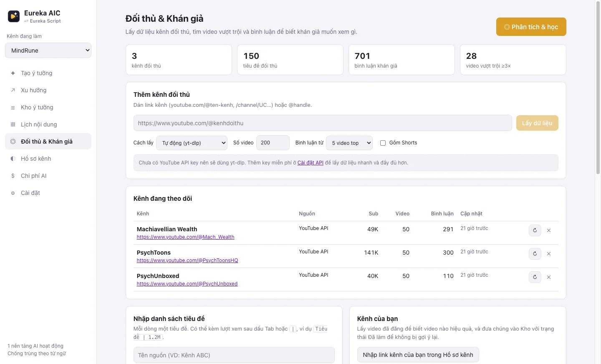The height and width of the screenshot is (364, 601).
Task: Open Kho ý tưởng page
Action: click(x=48, y=107)
